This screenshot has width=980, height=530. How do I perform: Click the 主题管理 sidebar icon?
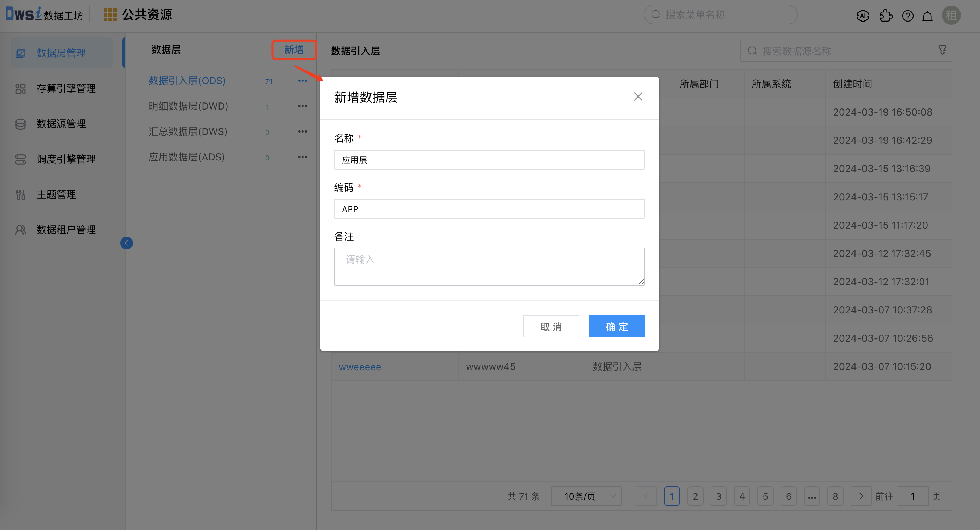tap(21, 195)
